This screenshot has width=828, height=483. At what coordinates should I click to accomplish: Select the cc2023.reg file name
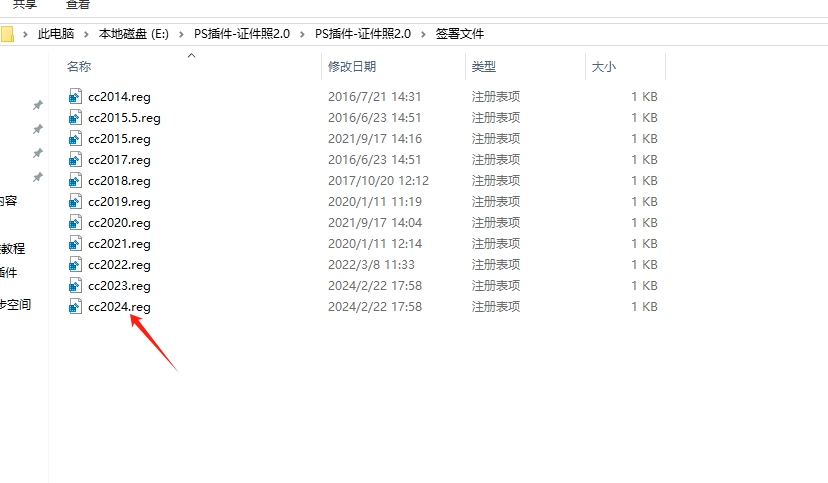point(119,286)
